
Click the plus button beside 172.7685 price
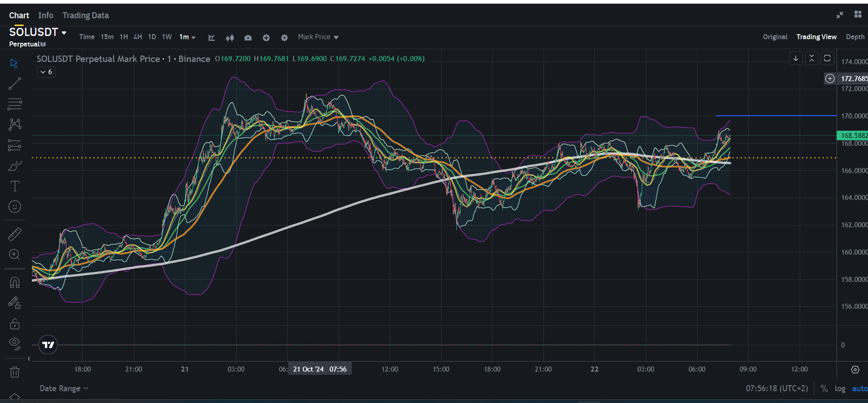point(830,79)
